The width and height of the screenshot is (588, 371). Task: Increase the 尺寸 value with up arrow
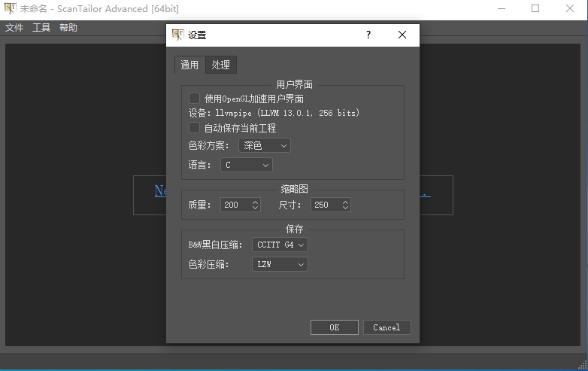tap(345, 202)
